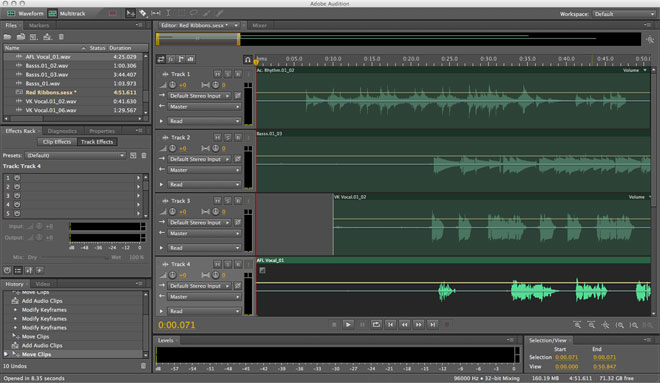Click the New File icon in Files panel

tap(34, 37)
